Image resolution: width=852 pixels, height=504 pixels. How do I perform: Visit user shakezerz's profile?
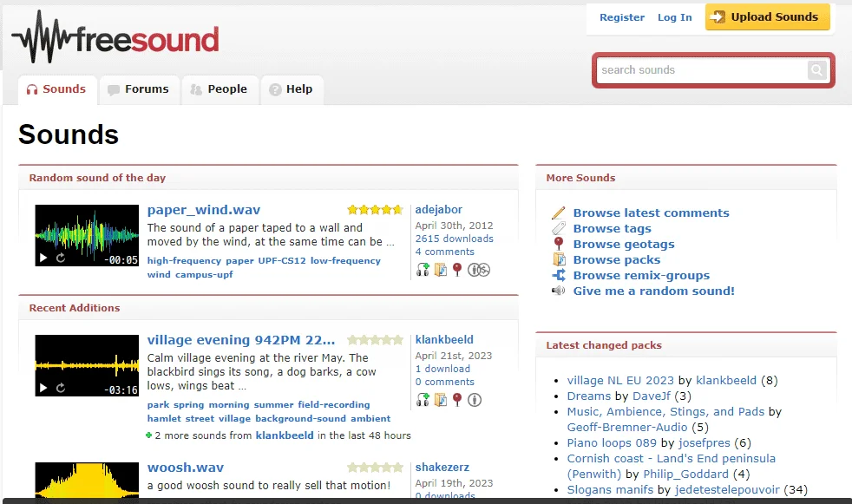tap(442, 467)
